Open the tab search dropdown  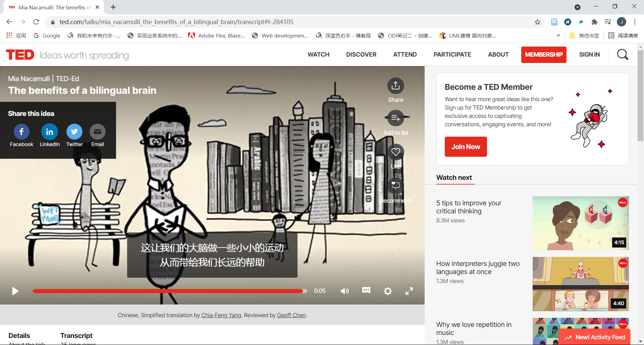(577, 7)
